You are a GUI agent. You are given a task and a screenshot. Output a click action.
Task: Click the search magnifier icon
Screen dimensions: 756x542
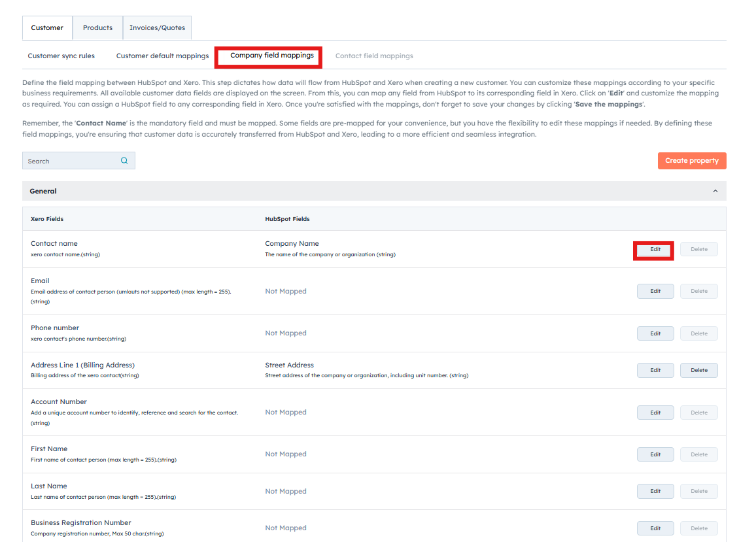click(124, 161)
